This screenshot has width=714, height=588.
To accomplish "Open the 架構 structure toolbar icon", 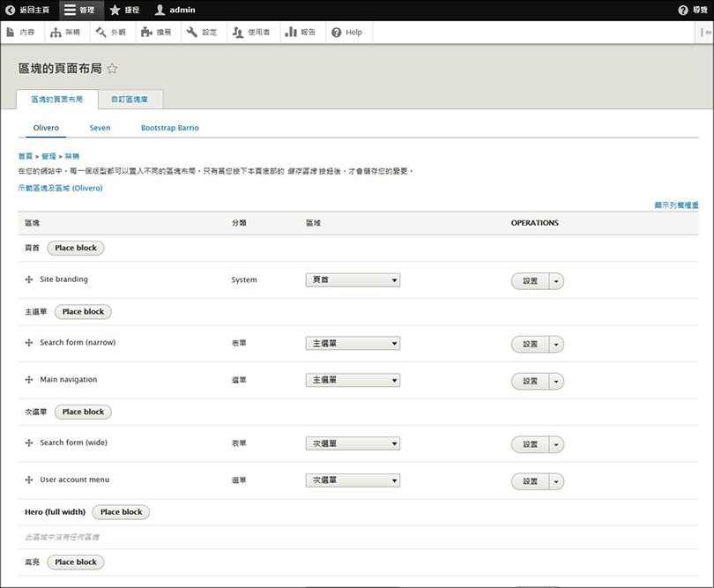I will coord(66,33).
